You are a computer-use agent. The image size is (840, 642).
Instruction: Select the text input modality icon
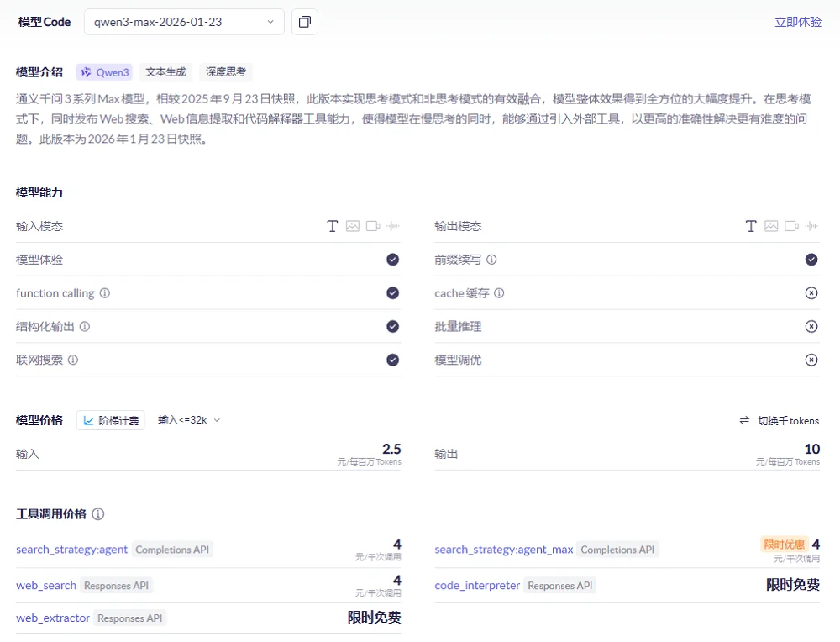coord(332,225)
